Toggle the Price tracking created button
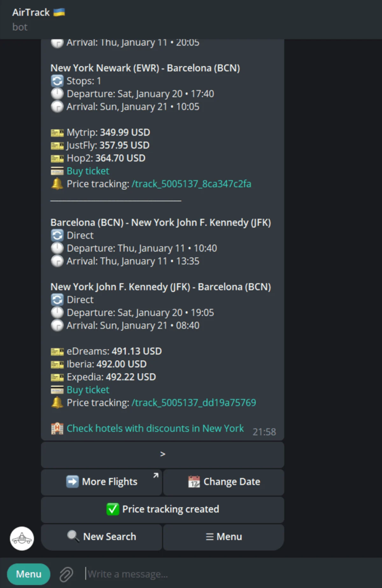The image size is (382, 588). (x=163, y=509)
